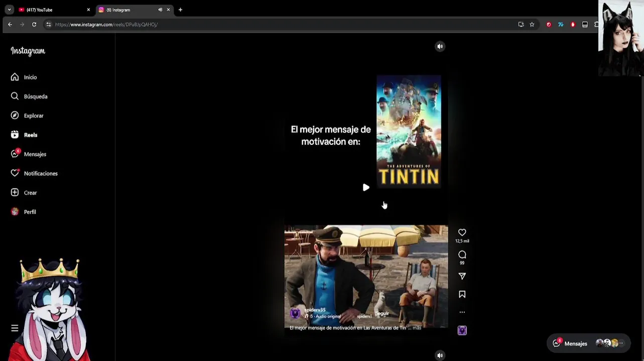The image size is (644, 361).
Task: Open Búsqueda in the sidebar
Action: (x=36, y=96)
